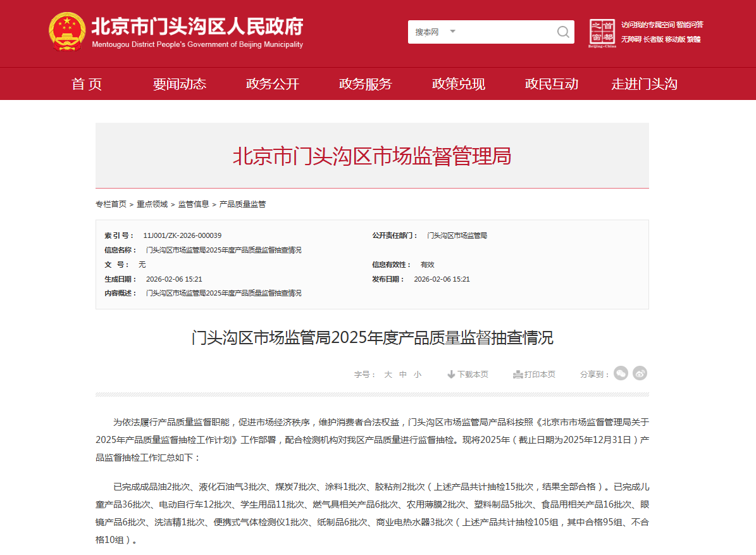Open 智能问答 smart Q&A link
The image size is (756, 555).
[x=690, y=25]
